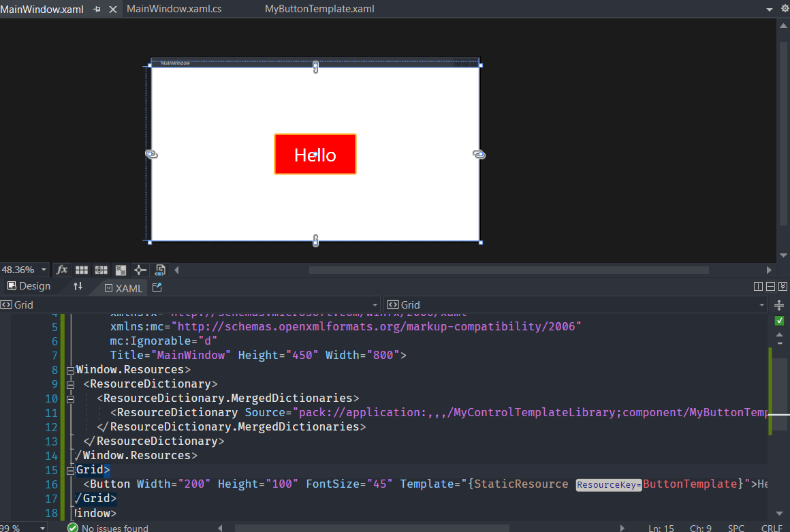Collapse the Window.Resources code block
This screenshot has width=790, height=532.
click(70, 370)
